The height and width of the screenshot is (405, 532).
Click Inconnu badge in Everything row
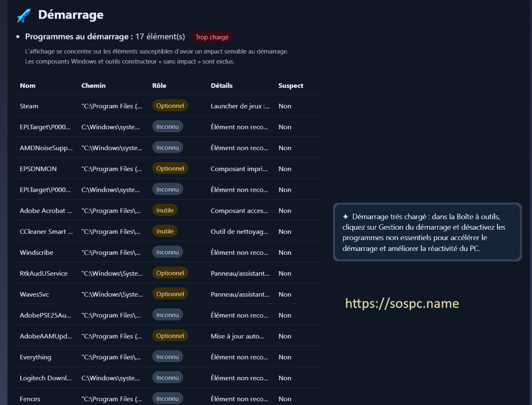pyautogui.click(x=168, y=357)
